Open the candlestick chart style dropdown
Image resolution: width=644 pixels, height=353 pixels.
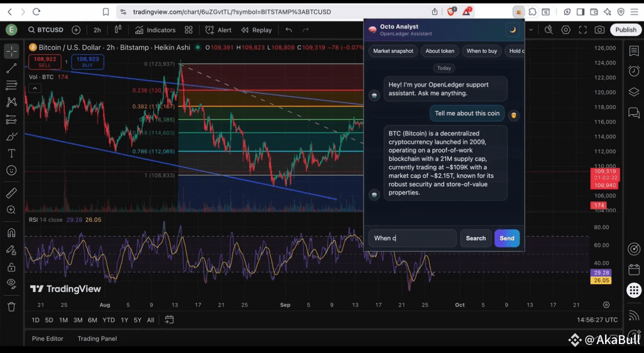[x=118, y=30]
